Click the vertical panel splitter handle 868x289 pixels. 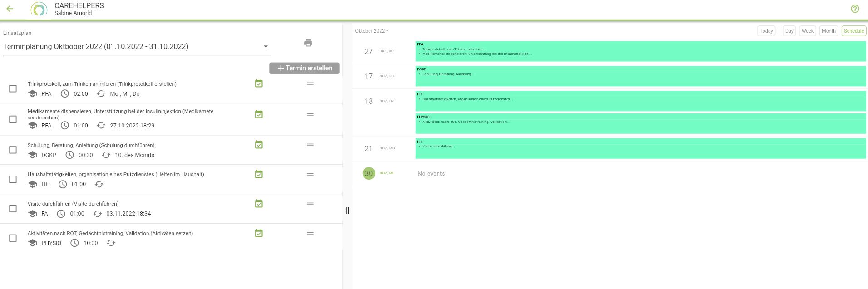pos(347,211)
